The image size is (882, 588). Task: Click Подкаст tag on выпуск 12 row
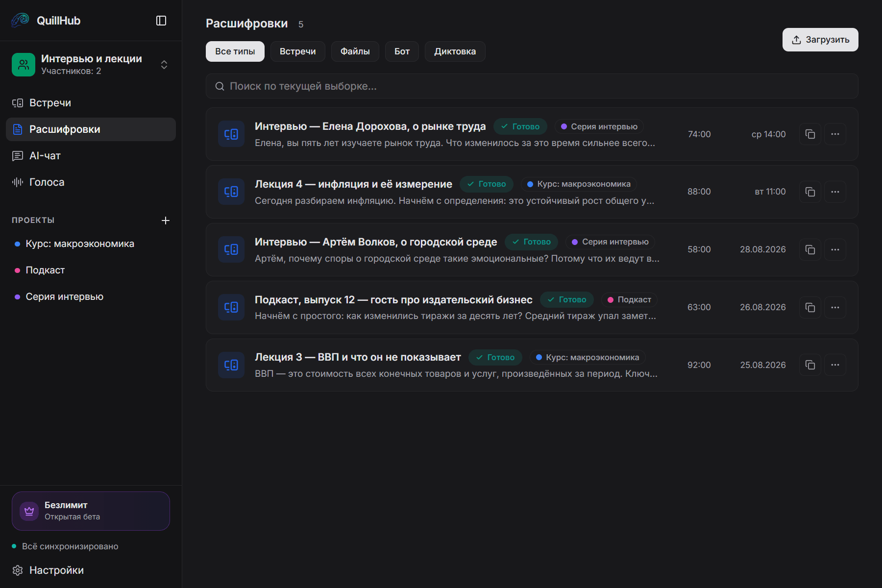coord(630,300)
